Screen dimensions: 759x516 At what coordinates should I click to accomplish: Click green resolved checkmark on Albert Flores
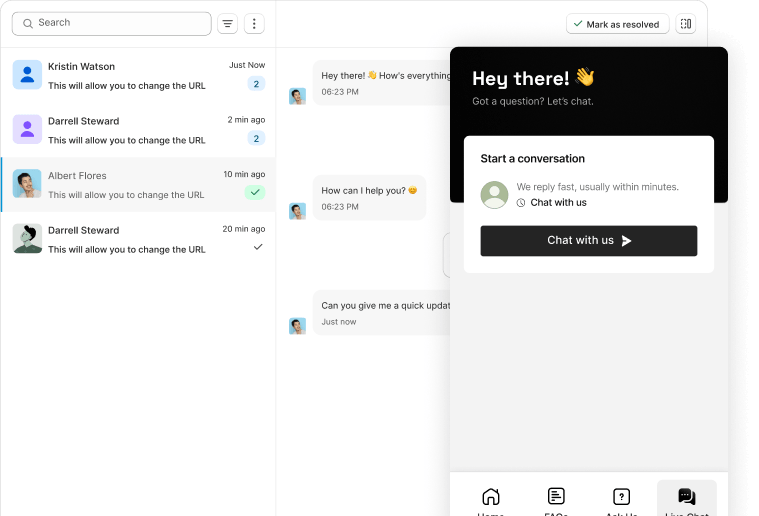(x=255, y=192)
